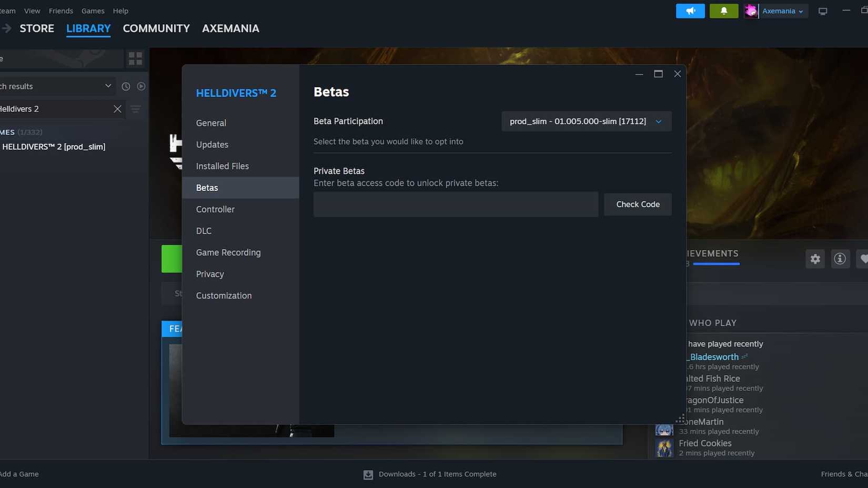
Task: Clear the Helldivers 2 search query
Action: point(117,109)
